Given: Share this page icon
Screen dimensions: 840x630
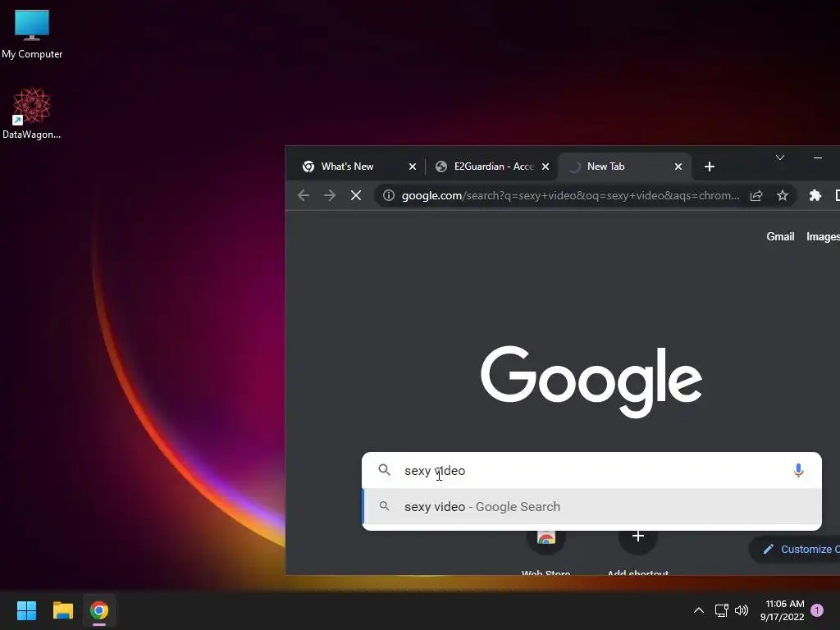Looking at the screenshot, I should pos(756,195).
